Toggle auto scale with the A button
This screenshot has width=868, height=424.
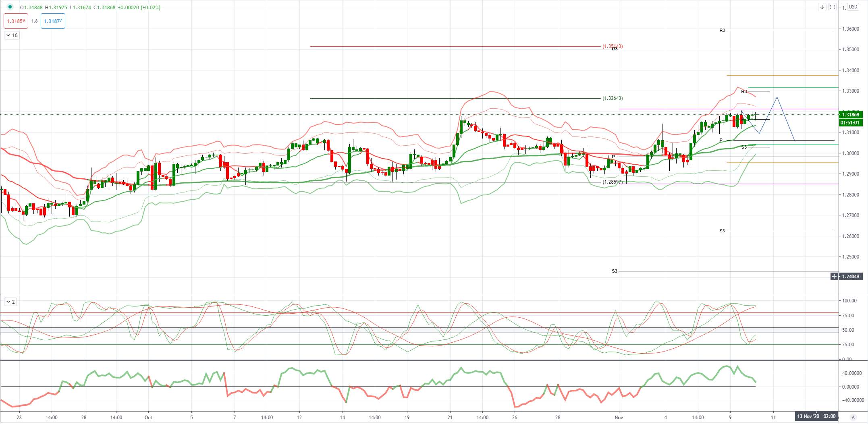(853, 417)
